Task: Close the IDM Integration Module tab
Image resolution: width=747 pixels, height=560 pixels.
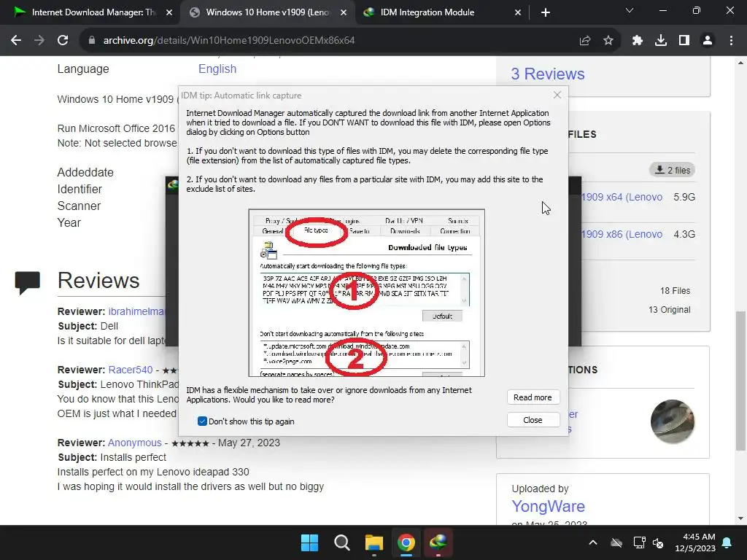Action: (x=518, y=12)
